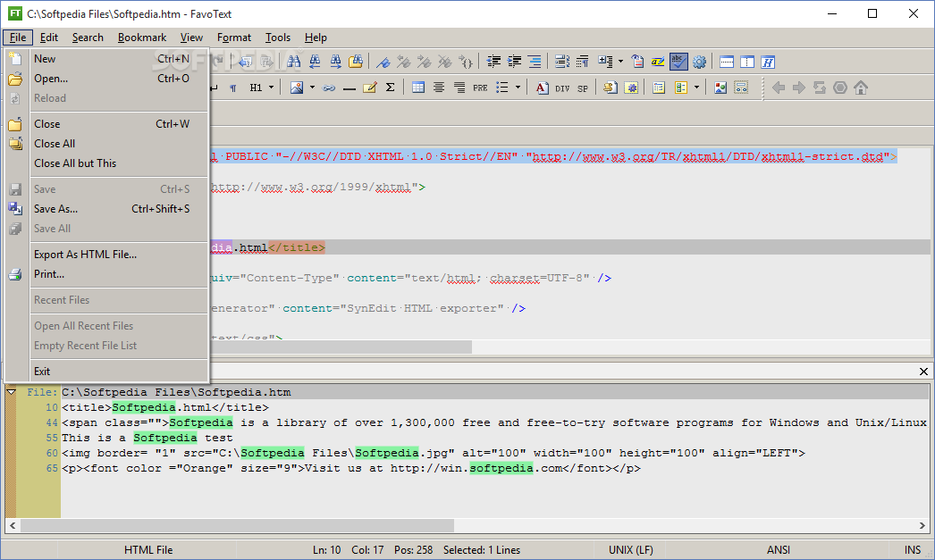The image size is (935, 560).
Task: Insert a hyperlink with the chain icon
Action: (x=329, y=88)
